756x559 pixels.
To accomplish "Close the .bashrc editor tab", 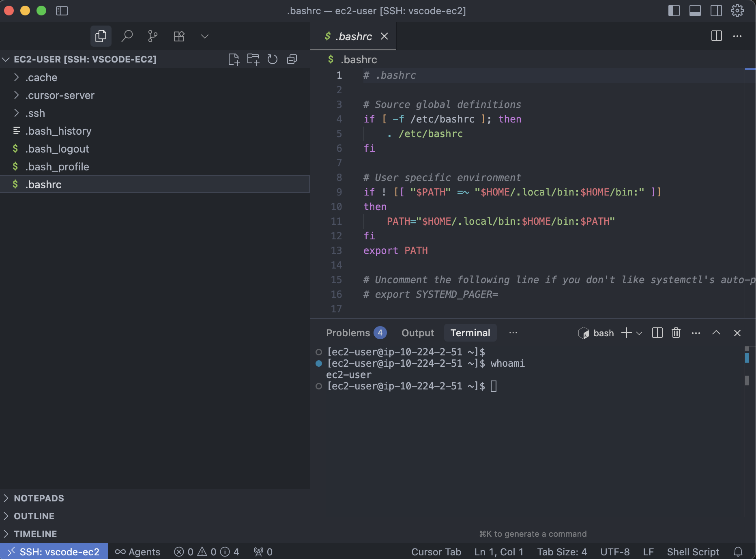I will (384, 37).
